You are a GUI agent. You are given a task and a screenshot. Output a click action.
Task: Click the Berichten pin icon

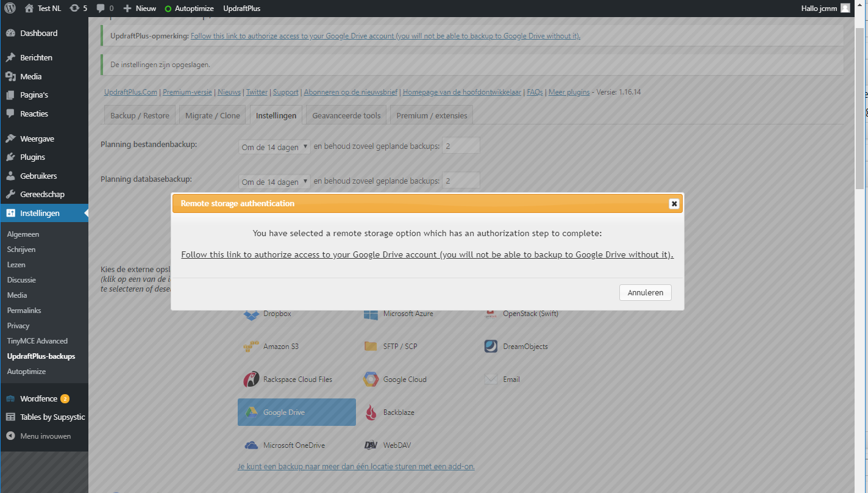point(10,58)
